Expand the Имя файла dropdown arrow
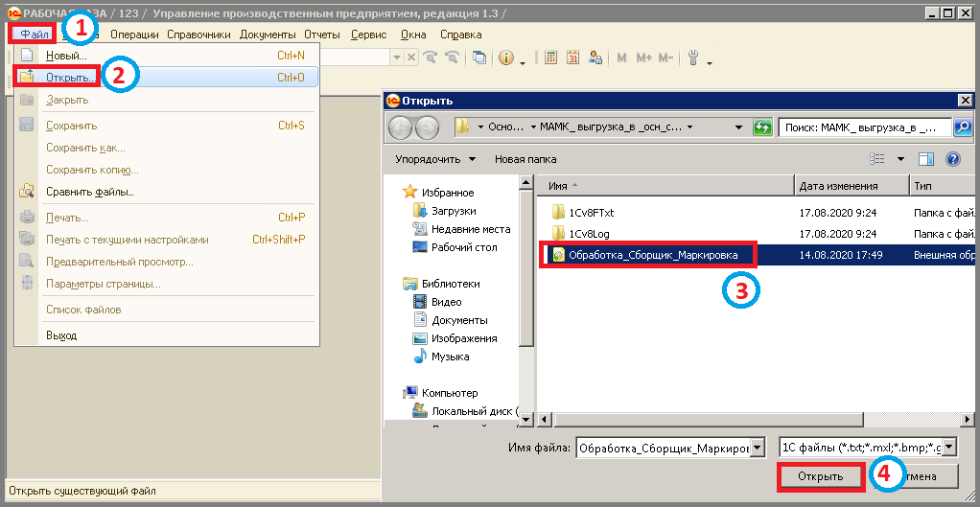The image size is (980, 507). coord(758,447)
